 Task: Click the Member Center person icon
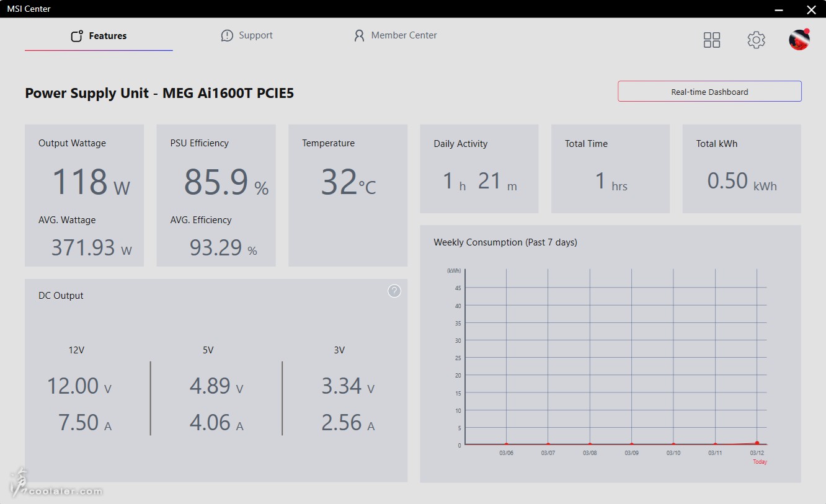coord(359,35)
